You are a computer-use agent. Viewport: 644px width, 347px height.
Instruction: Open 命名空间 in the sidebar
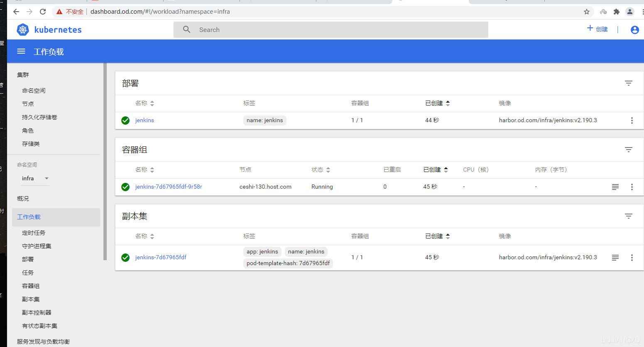point(34,91)
